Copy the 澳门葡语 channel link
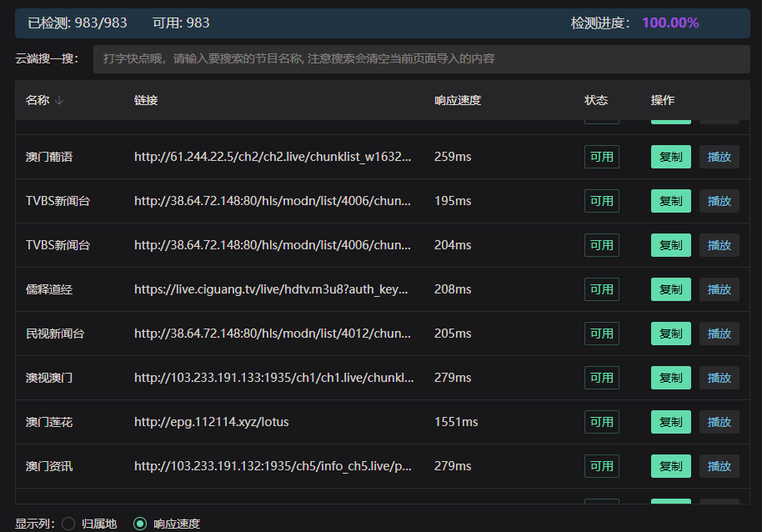 [x=670, y=157]
